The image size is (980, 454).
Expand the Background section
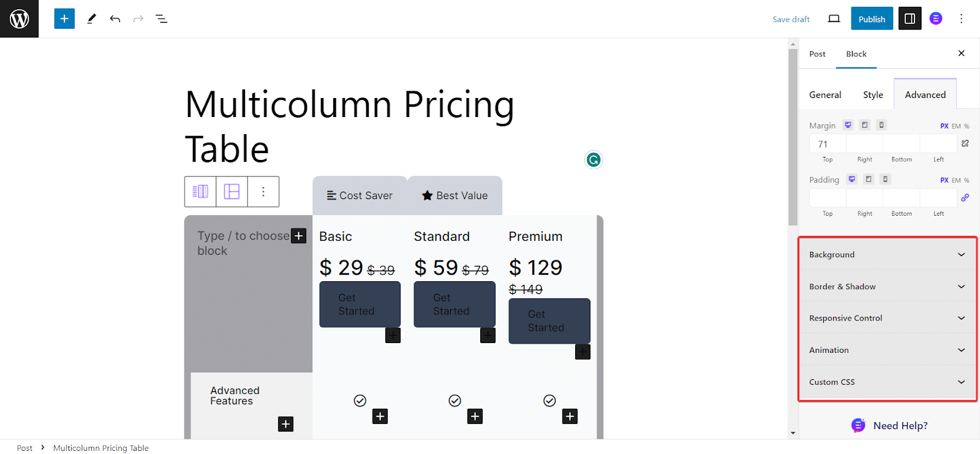(887, 254)
